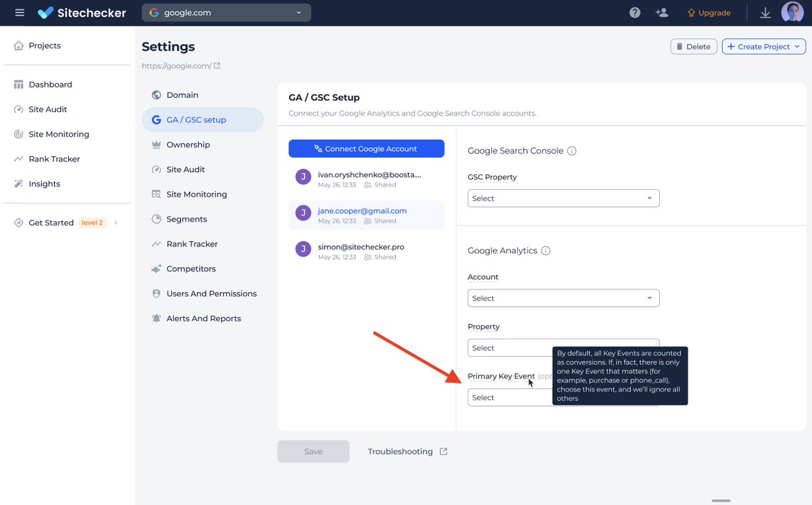Click the Connect Google Account button

366,149
